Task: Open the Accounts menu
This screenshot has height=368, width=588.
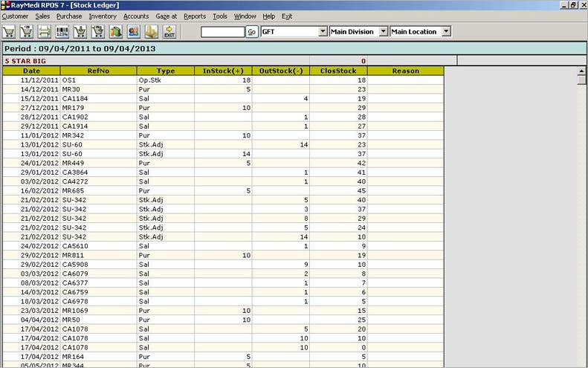Action: pos(136,16)
